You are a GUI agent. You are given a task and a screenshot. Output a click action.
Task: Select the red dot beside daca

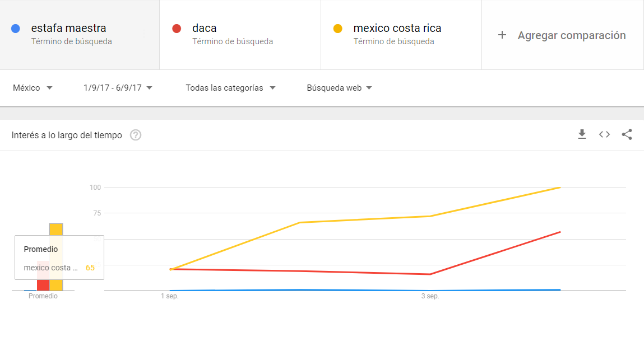177,29
